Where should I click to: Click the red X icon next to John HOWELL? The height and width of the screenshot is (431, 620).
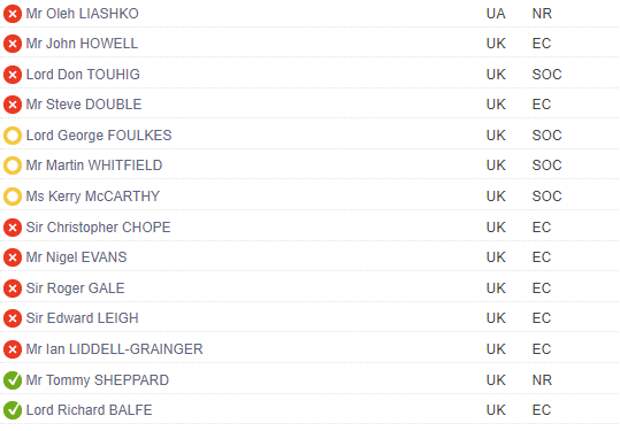12,43
